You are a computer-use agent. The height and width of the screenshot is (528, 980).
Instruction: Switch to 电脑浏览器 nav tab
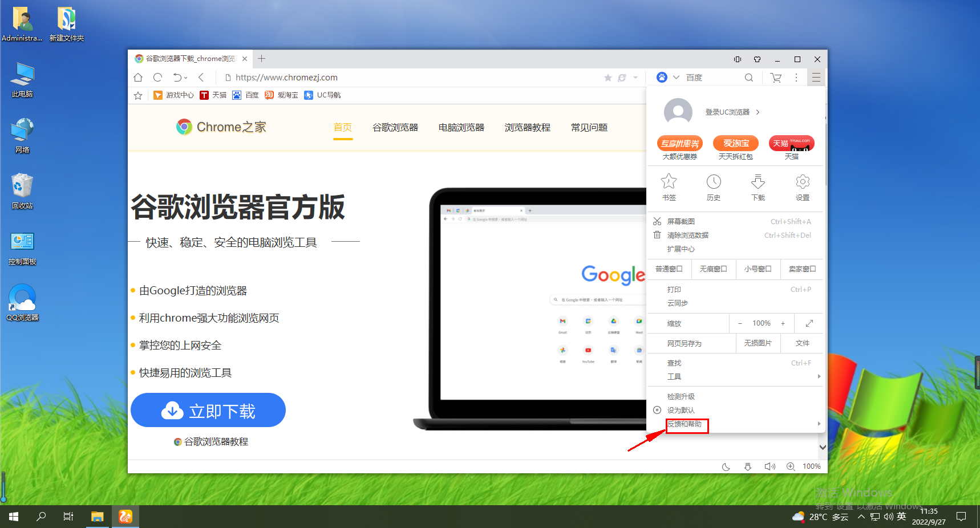coord(461,127)
